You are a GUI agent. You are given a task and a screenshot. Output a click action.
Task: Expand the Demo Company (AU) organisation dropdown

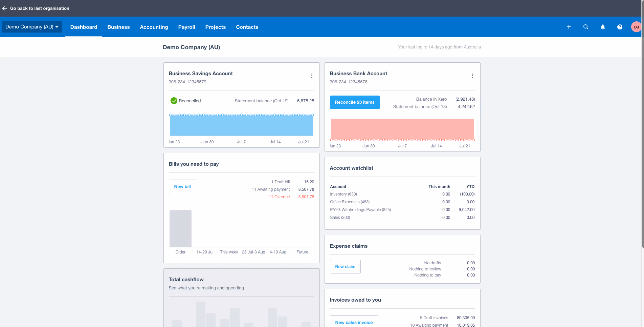[32, 27]
